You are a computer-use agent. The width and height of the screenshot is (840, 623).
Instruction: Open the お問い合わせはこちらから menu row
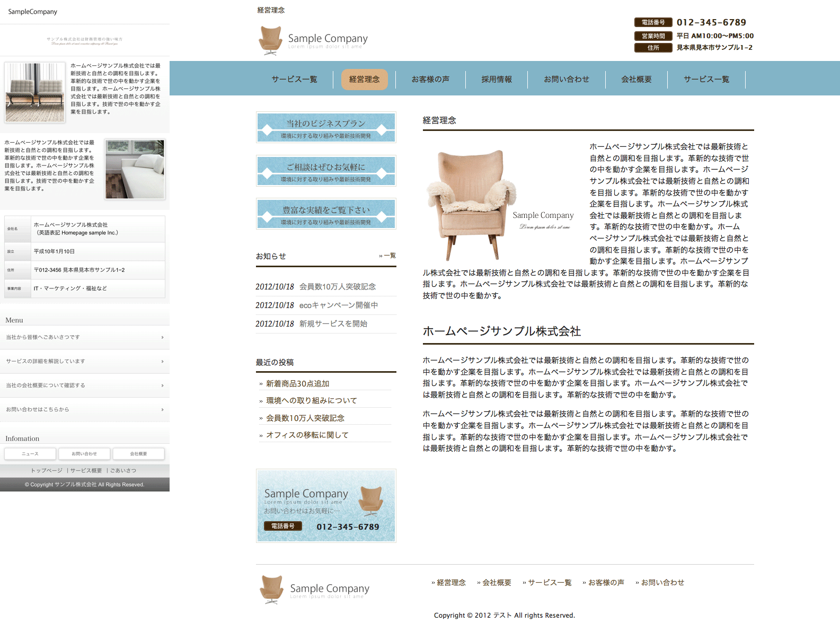coord(85,410)
